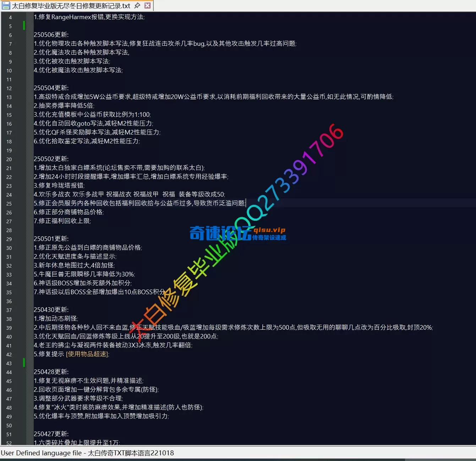476x461 pixels.
Task: Select the 太白修复毕业版无尽冬日修复更新记录.txt tab
Action: point(71,5)
